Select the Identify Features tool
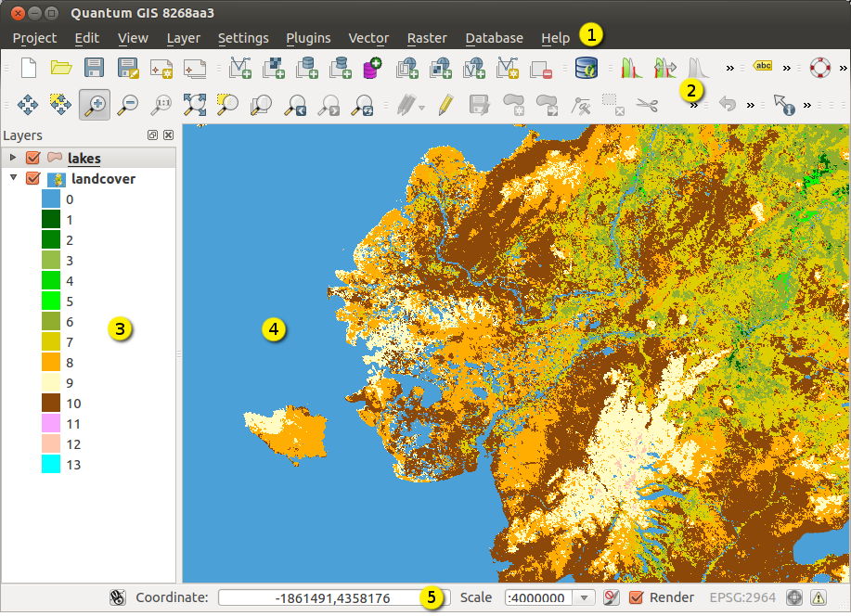 (784, 105)
